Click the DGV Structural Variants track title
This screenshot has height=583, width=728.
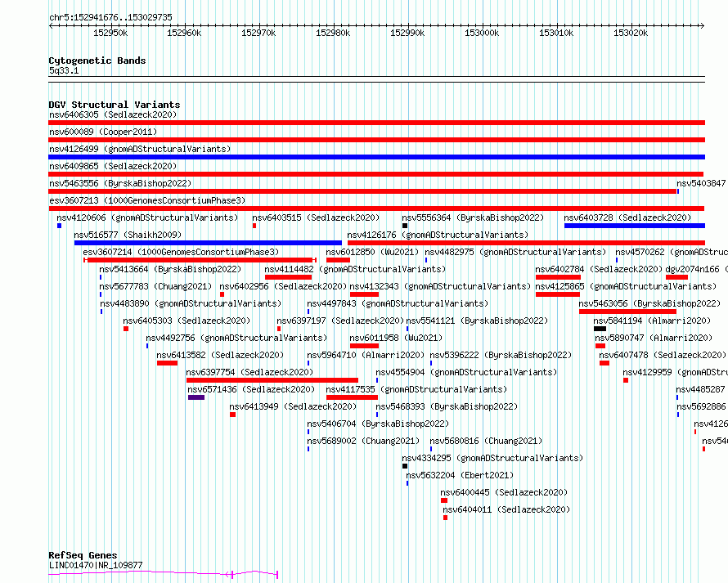[x=115, y=105]
